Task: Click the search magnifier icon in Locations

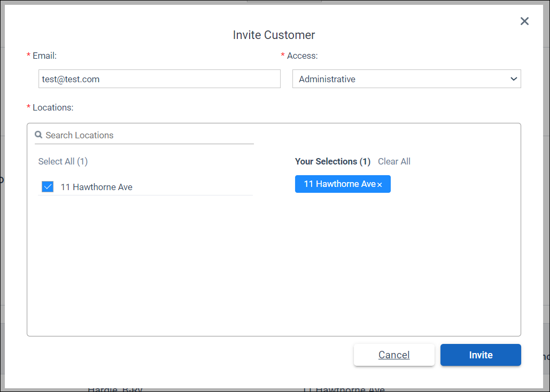Action: (38, 135)
